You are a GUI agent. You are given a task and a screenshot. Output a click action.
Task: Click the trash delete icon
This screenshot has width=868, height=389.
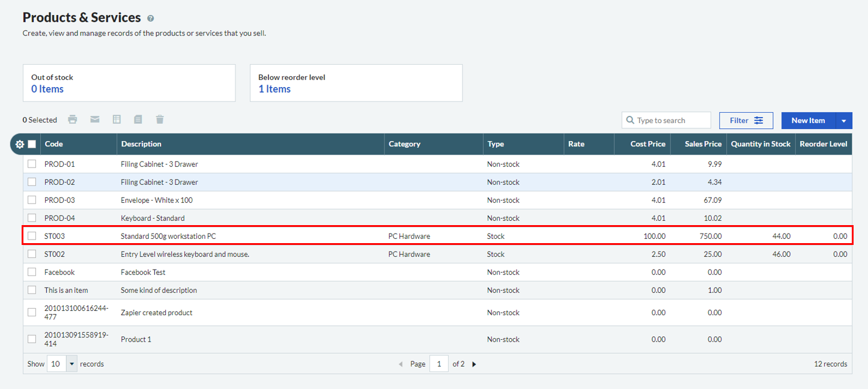click(x=160, y=119)
